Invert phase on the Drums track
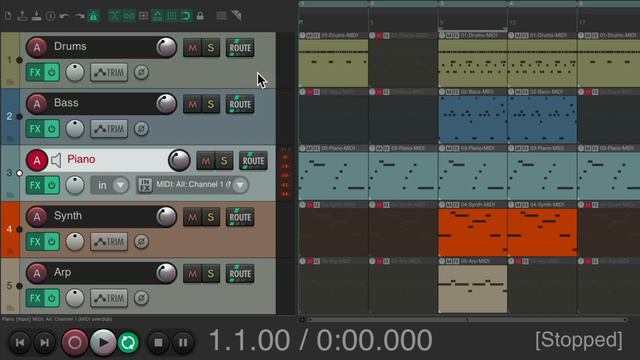This screenshot has width=640, height=360. [141, 73]
